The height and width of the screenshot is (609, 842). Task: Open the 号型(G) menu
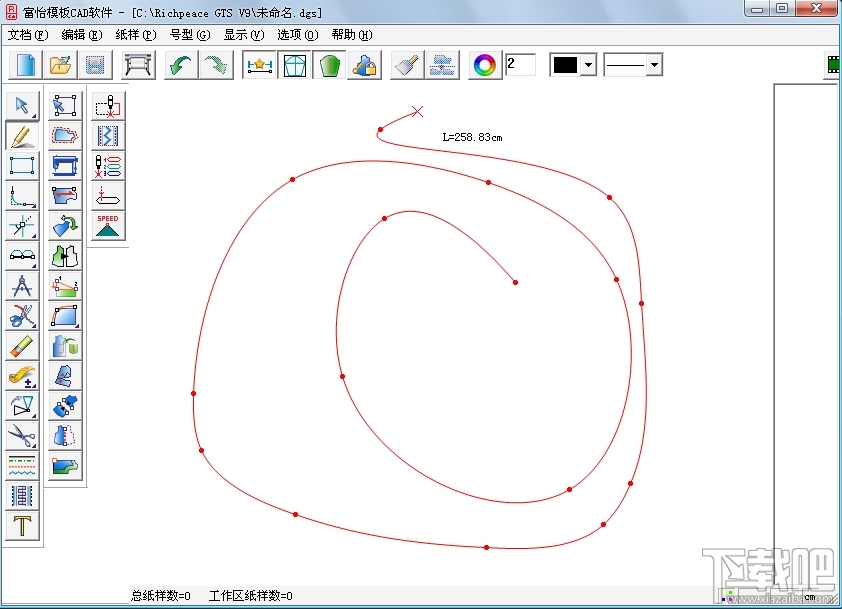click(190, 35)
